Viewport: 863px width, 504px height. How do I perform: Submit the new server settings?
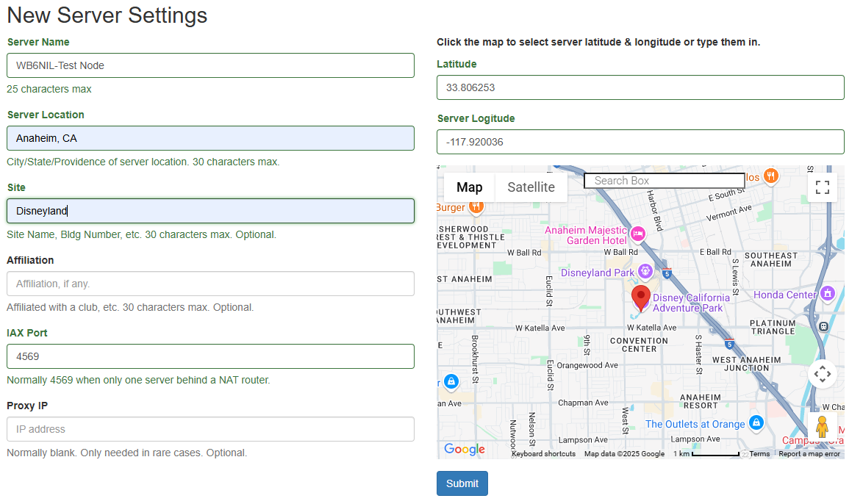462,483
